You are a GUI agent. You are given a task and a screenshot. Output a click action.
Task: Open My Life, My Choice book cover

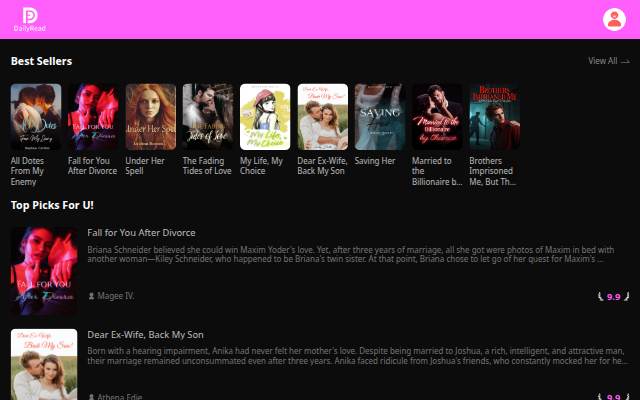[x=265, y=117]
